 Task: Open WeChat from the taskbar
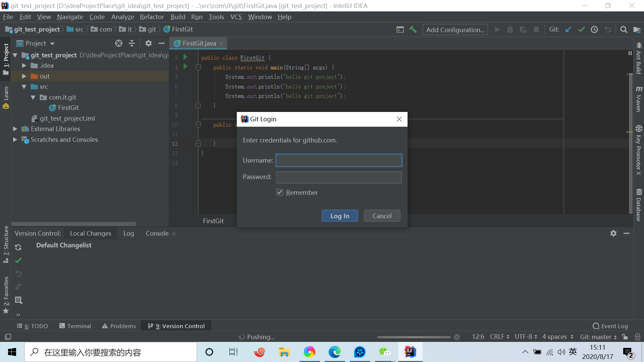click(385, 352)
